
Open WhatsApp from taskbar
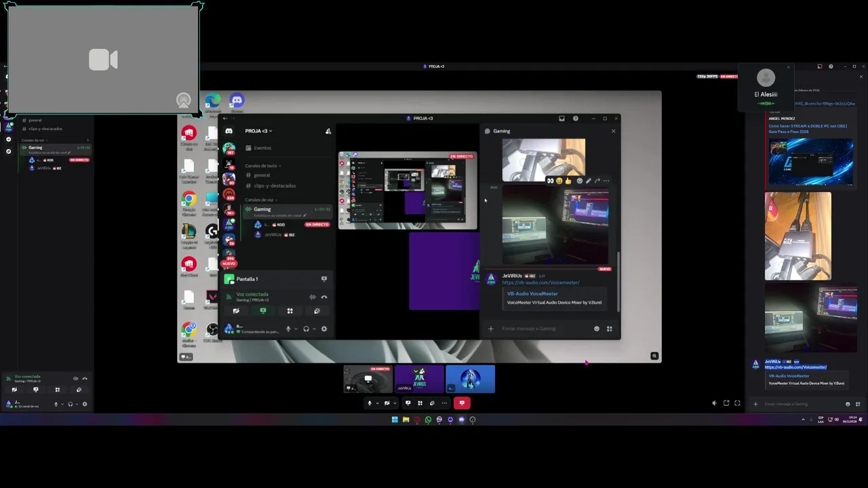coord(428,420)
